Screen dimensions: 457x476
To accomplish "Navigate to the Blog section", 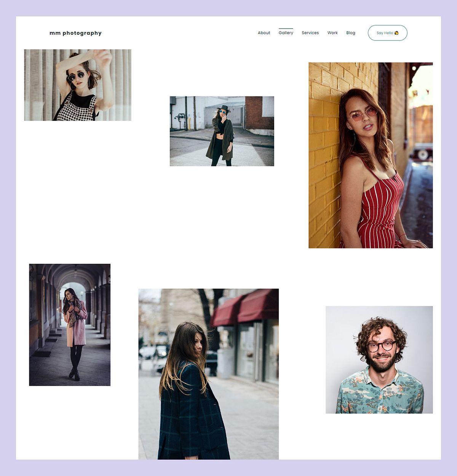I will pyautogui.click(x=351, y=33).
